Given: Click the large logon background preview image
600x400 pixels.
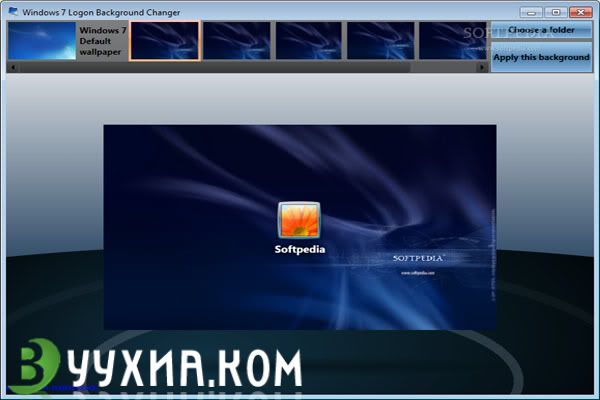Looking at the screenshot, I should click(300, 227).
